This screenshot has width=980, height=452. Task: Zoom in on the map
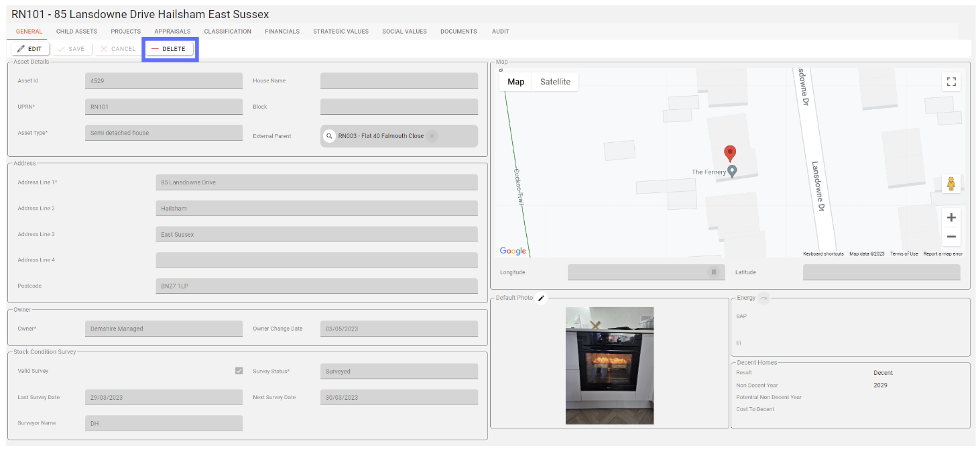pyautogui.click(x=951, y=217)
